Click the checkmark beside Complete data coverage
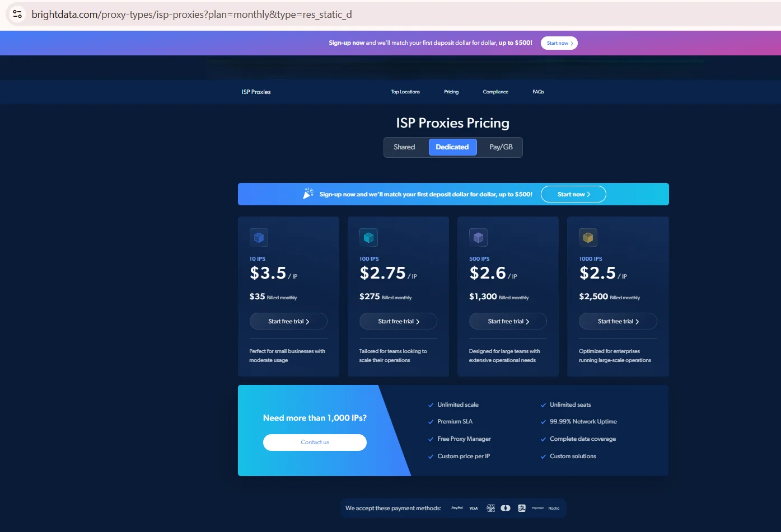The height and width of the screenshot is (532, 781). tap(543, 439)
